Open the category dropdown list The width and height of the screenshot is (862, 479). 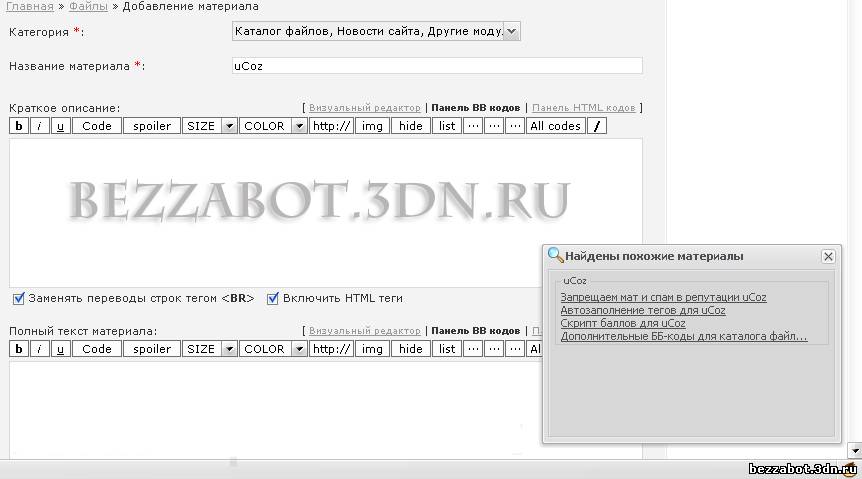coord(512,32)
